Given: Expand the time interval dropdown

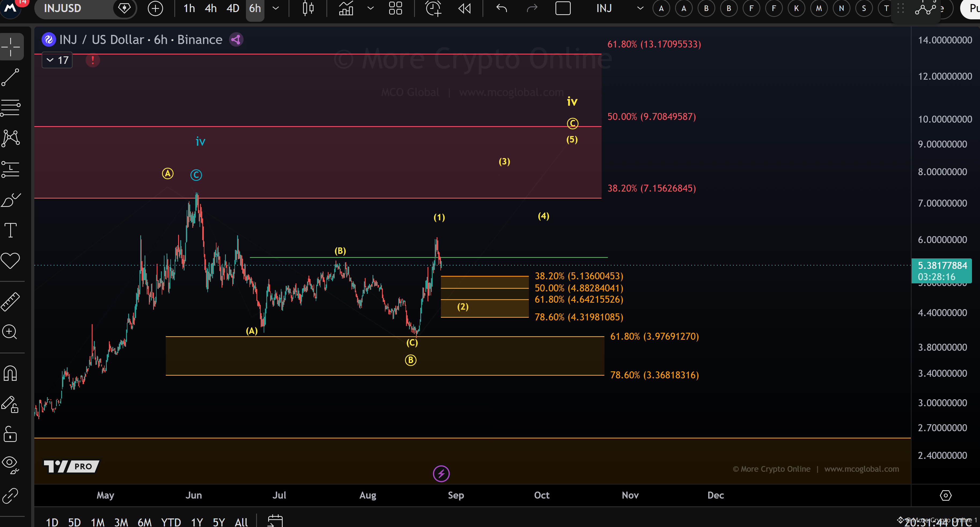Looking at the screenshot, I should 276,8.
